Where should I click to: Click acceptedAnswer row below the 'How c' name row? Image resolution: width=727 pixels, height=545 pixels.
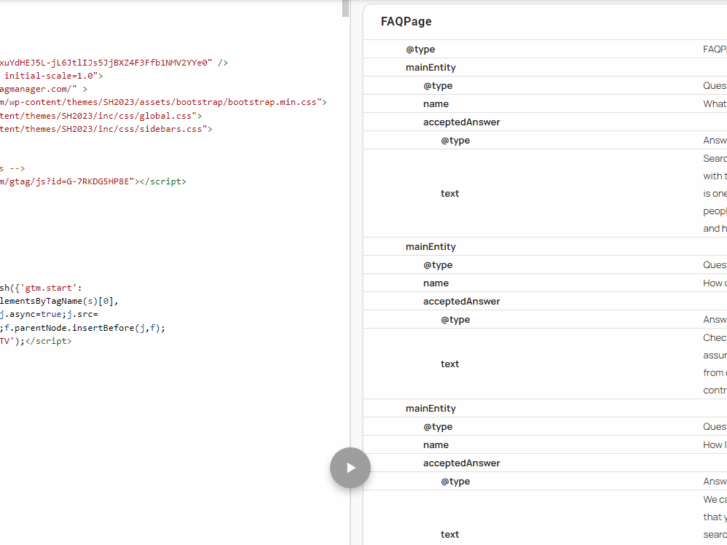coord(545,301)
